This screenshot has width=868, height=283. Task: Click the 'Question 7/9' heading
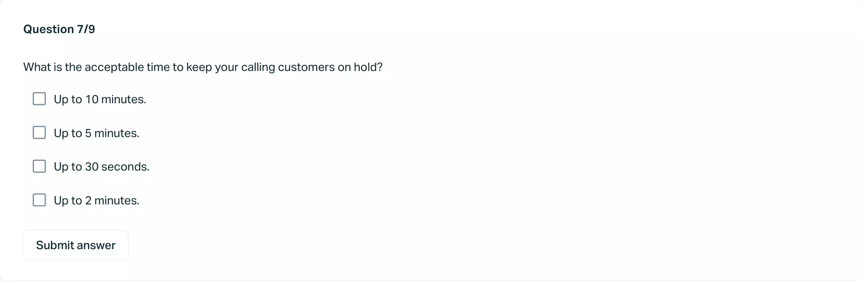pos(59,29)
